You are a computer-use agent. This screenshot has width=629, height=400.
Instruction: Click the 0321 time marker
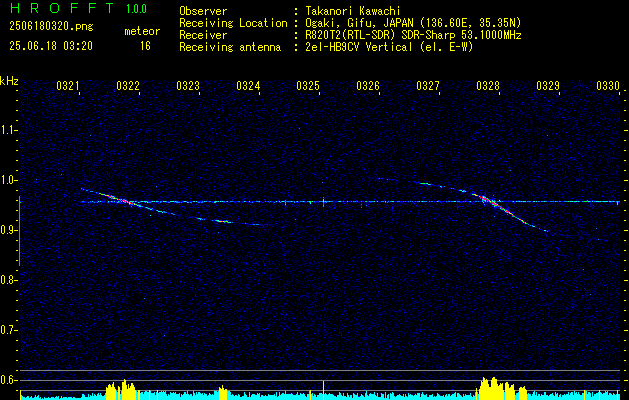(68, 86)
